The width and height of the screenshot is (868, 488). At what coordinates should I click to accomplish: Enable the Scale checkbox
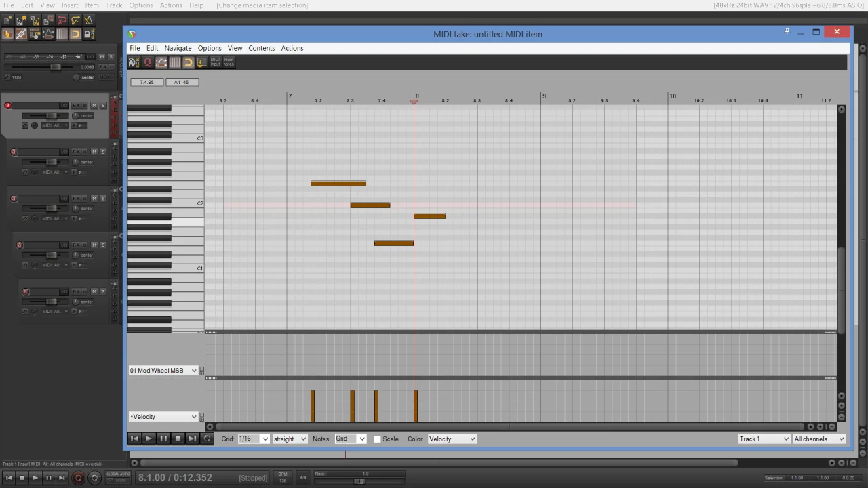[x=378, y=439]
